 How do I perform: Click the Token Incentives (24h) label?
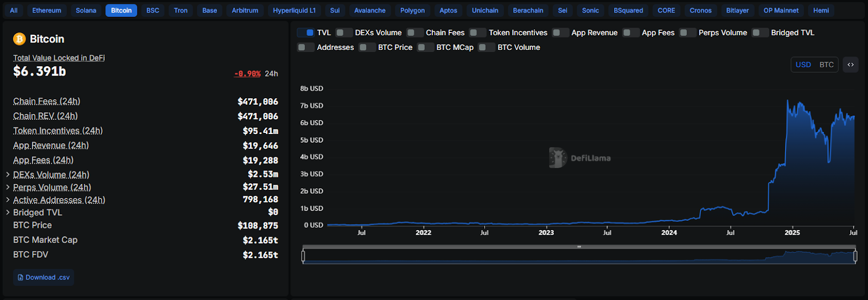pyautogui.click(x=58, y=131)
